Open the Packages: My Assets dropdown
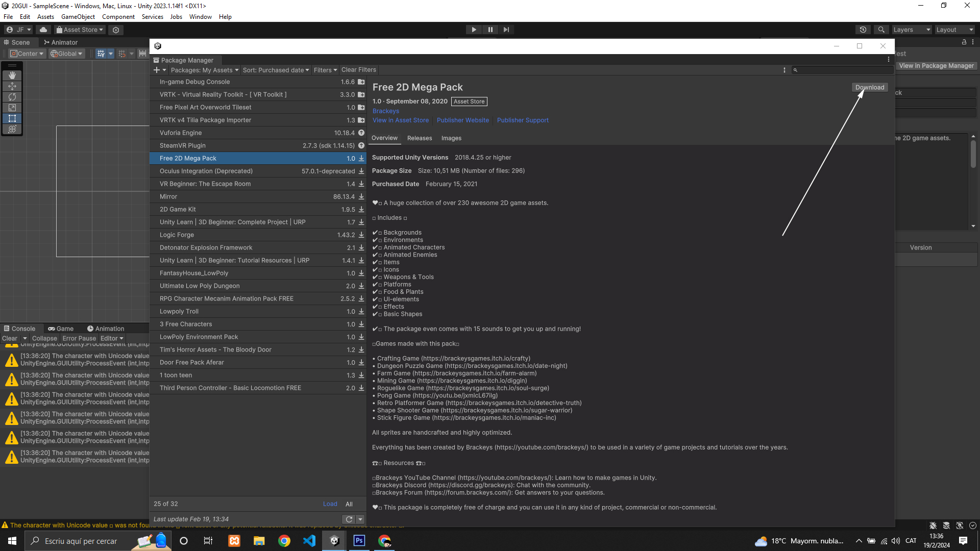Screen dimensions: 980x551 204,70
